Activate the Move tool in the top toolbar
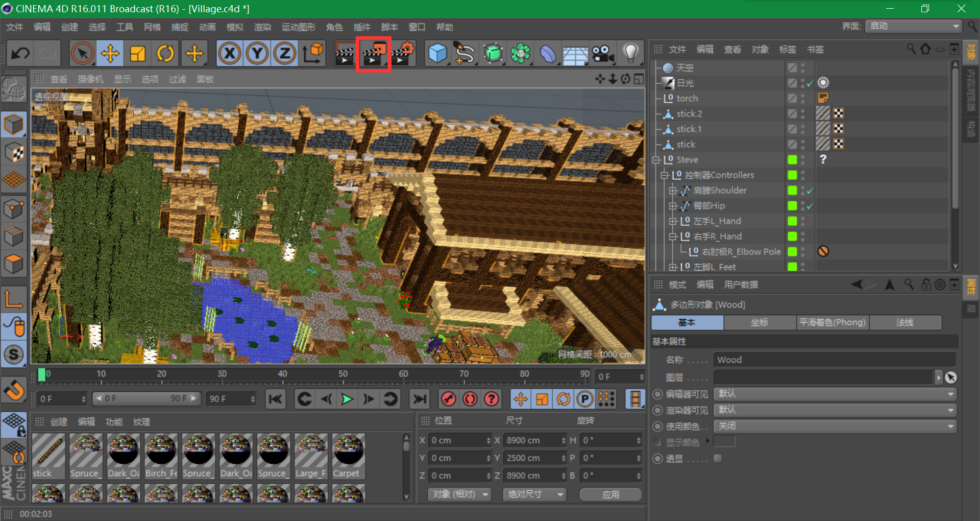Image resolution: width=980 pixels, height=521 pixels. coord(110,53)
